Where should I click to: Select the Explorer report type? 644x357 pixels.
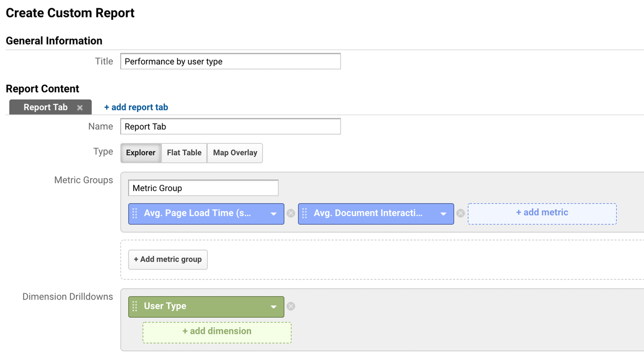click(x=140, y=153)
